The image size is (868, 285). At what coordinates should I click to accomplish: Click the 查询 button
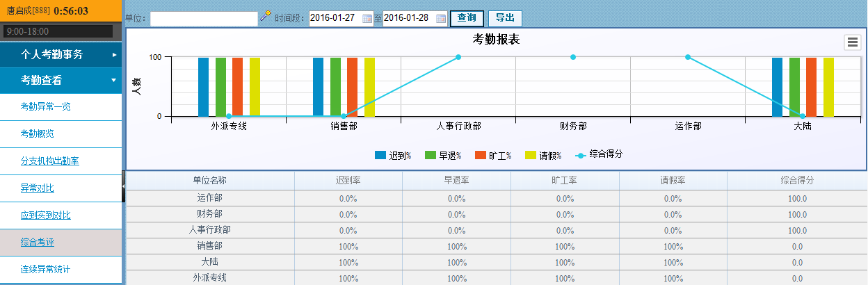[467, 18]
